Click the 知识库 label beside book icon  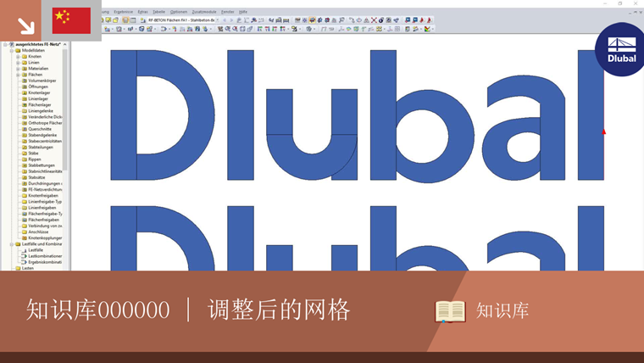[x=502, y=310]
